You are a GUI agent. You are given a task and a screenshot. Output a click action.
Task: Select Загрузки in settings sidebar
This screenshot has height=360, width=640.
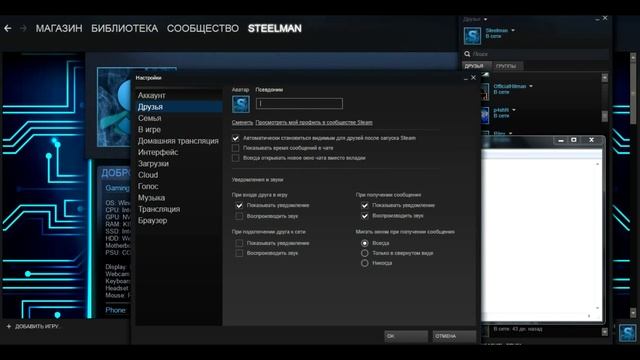[179, 164]
